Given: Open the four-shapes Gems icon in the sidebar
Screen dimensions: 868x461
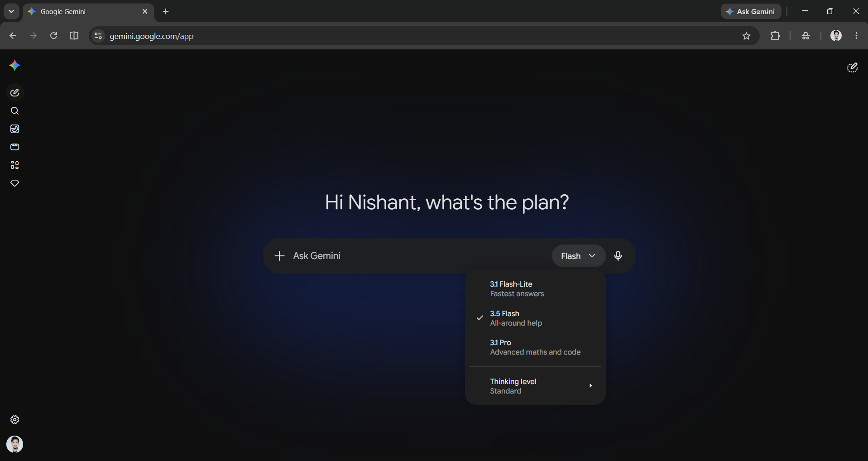Looking at the screenshot, I should pos(14,165).
